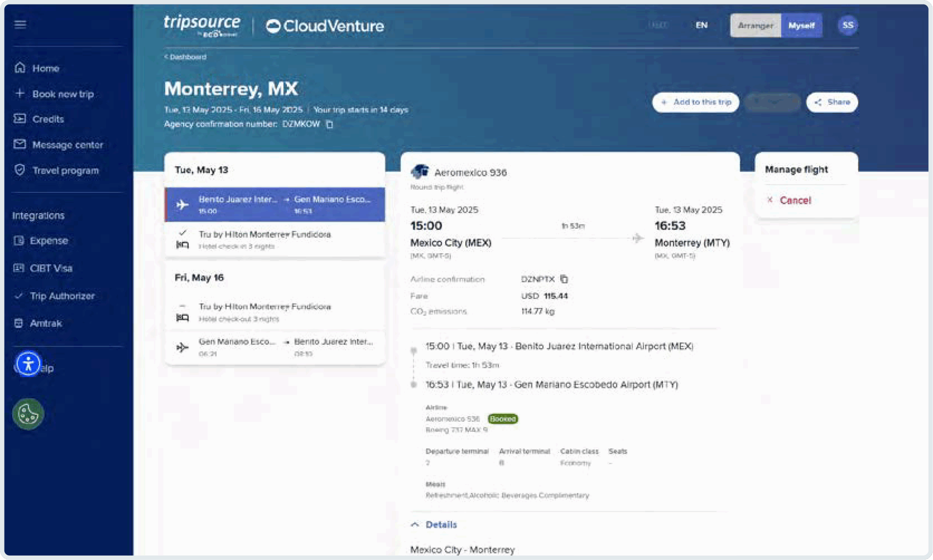Image resolution: width=933 pixels, height=560 pixels.
Task: Click the Booked status badge
Action: pyautogui.click(x=503, y=419)
